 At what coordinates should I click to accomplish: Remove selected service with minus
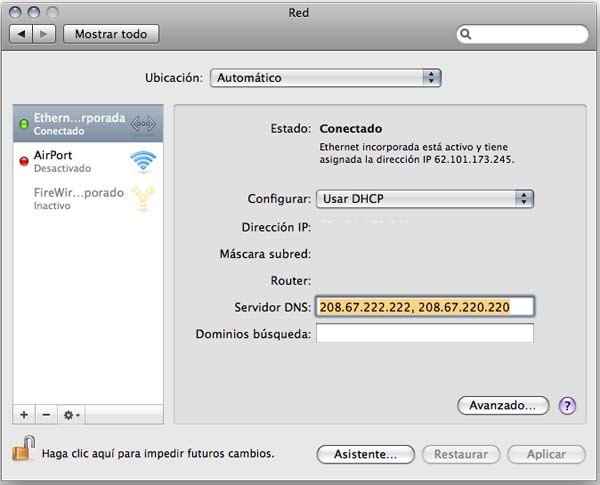click(x=46, y=415)
